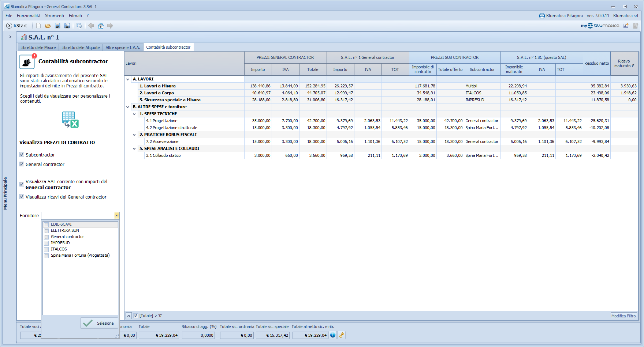Go to home with the house icon
Image resolution: width=644 pixels, height=347 pixels.
(x=101, y=26)
